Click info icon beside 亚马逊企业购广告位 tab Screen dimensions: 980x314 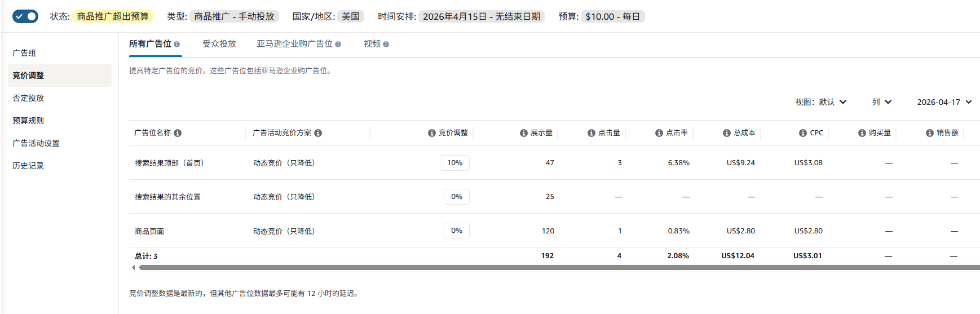(x=338, y=44)
